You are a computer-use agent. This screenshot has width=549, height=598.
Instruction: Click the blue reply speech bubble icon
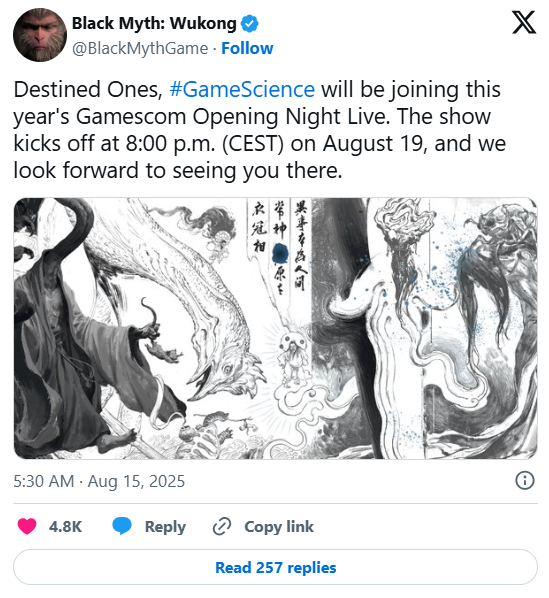click(x=122, y=526)
